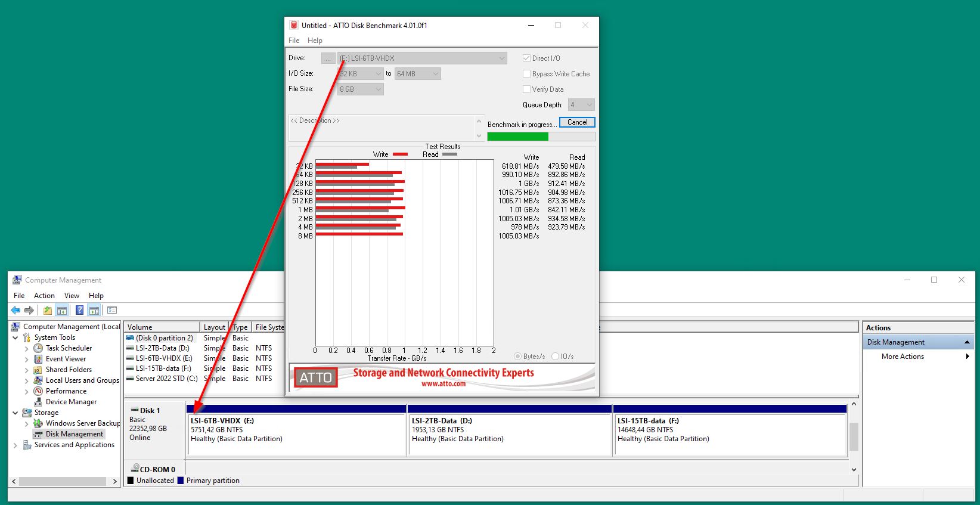Open www.atto.com link in banner
Image resolution: width=980 pixels, height=505 pixels.
tap(444, 384)
